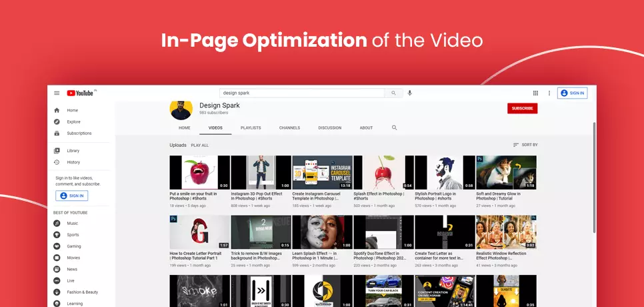The height and width of the screenshot is (307, 644).
Task: Click the Home sidebar icon
Action: click(57, 110)
